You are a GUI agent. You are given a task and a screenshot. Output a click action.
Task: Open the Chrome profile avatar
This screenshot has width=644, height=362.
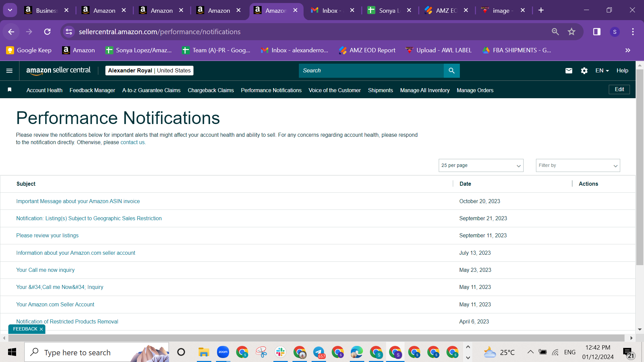pos(615,32)
